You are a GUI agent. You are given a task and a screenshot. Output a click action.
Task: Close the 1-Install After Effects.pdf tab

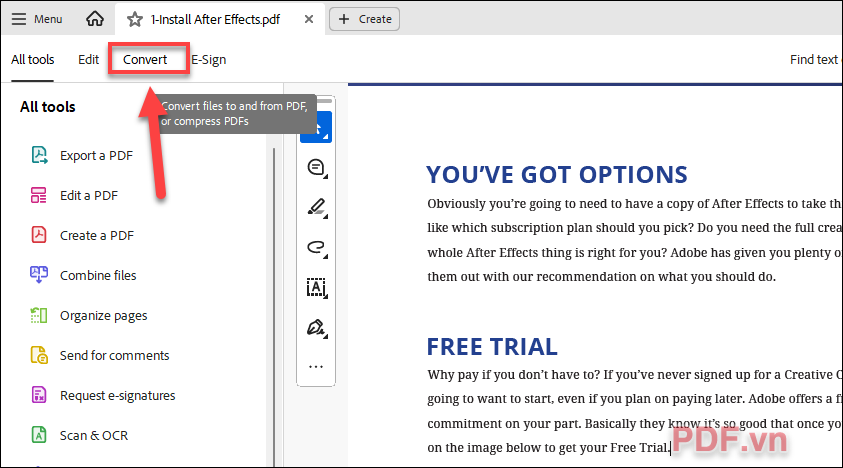click(x=309, y=19)
